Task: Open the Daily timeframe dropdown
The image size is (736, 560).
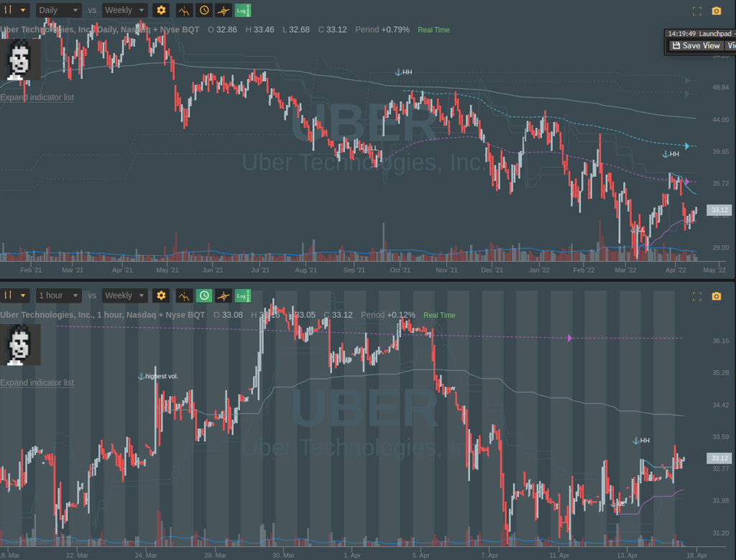Action: click(58, 10)
